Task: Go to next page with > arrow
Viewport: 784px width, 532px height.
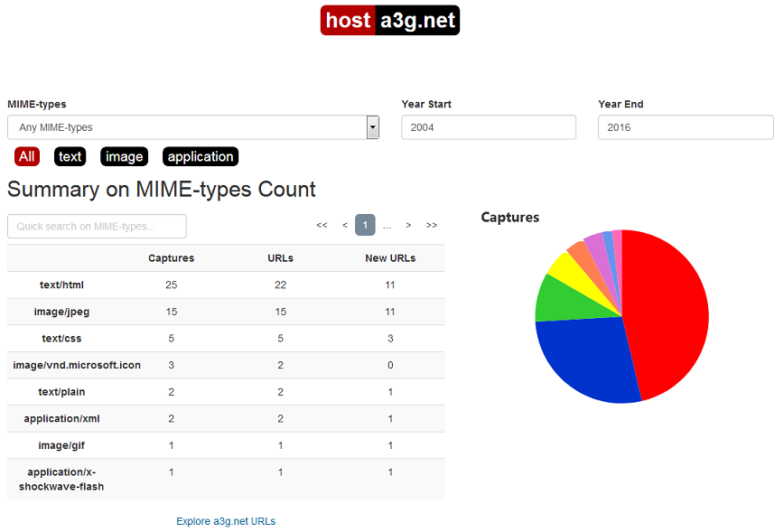Action: pos(408,225)
